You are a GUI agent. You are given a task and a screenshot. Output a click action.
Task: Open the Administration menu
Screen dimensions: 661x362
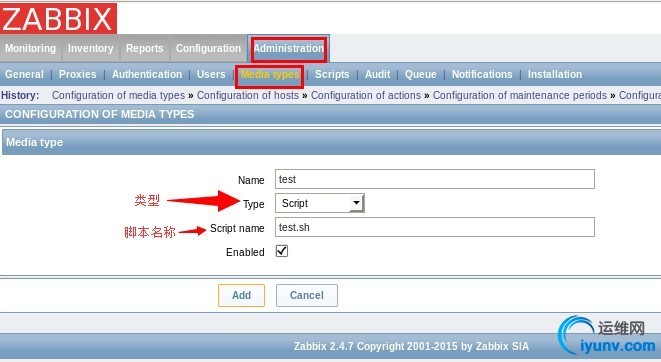click(288, 48)
